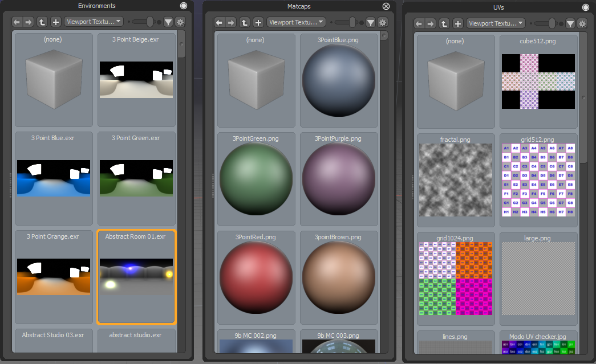This screenshot has width=596, height=364.
Task: Click the gear settings icon in Matcaps panel
Action: pos(383,22)
